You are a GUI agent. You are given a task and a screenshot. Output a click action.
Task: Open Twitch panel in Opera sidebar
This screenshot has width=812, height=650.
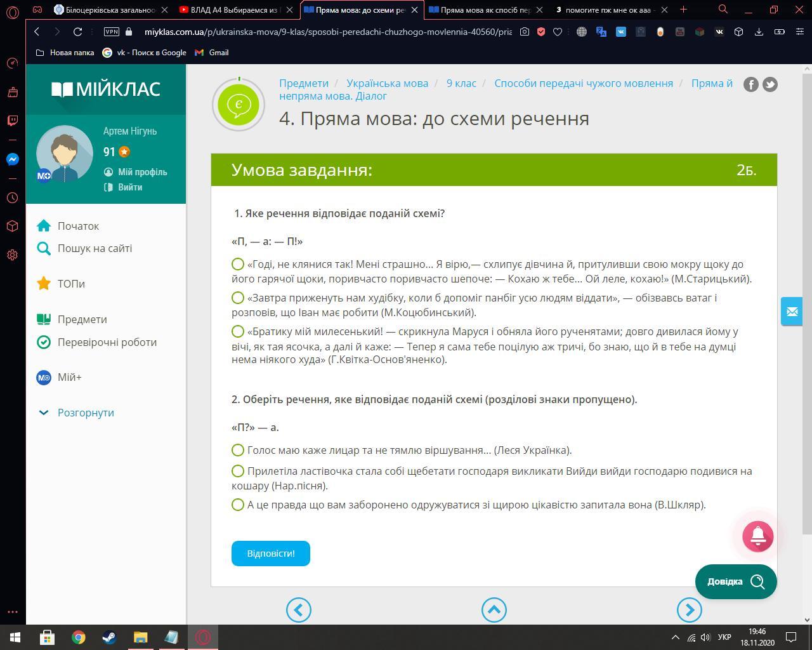(x=13, y=120)
